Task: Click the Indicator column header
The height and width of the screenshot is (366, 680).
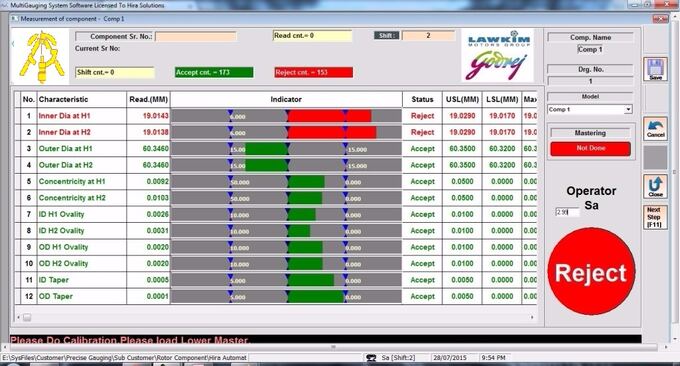Action: (x=286, y=99)
